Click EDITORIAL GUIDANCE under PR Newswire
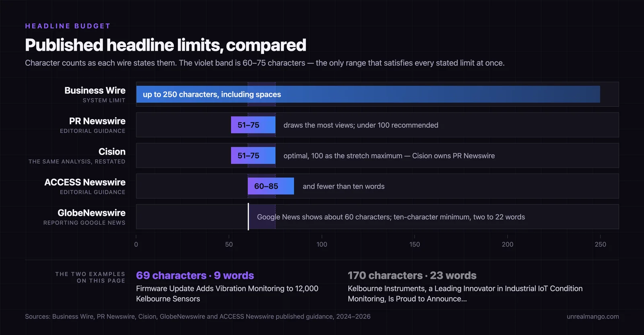The width and height of the screenshot is (644, 335). click(93, 131)
